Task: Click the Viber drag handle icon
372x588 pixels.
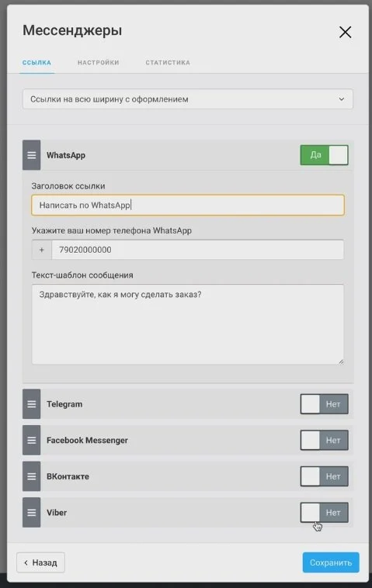Action: [32, 512]
